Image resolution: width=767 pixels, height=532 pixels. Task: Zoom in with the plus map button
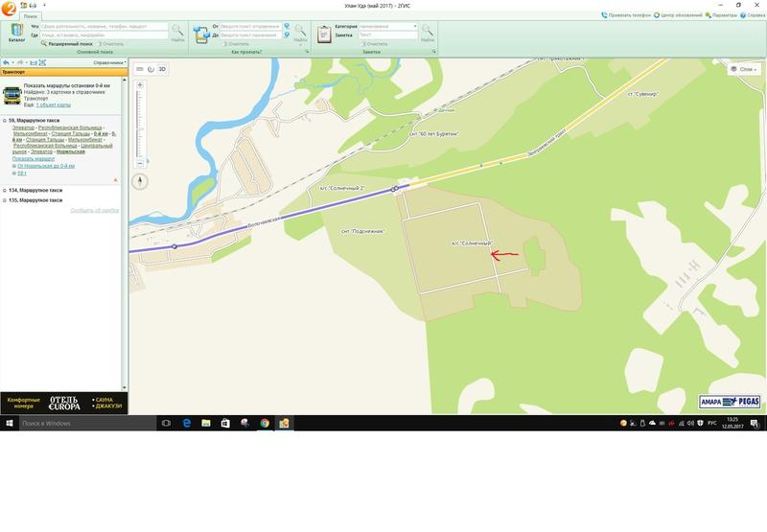140,85
